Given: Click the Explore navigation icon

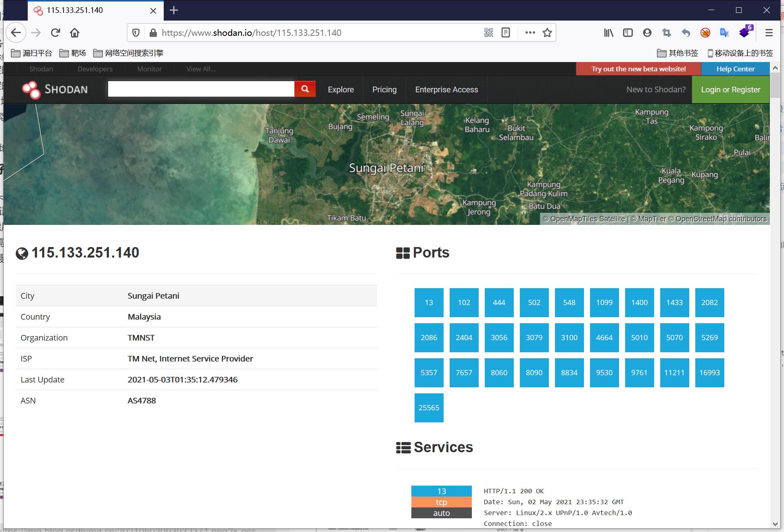Looking at the screenshot, I should [x=341, y=89].
